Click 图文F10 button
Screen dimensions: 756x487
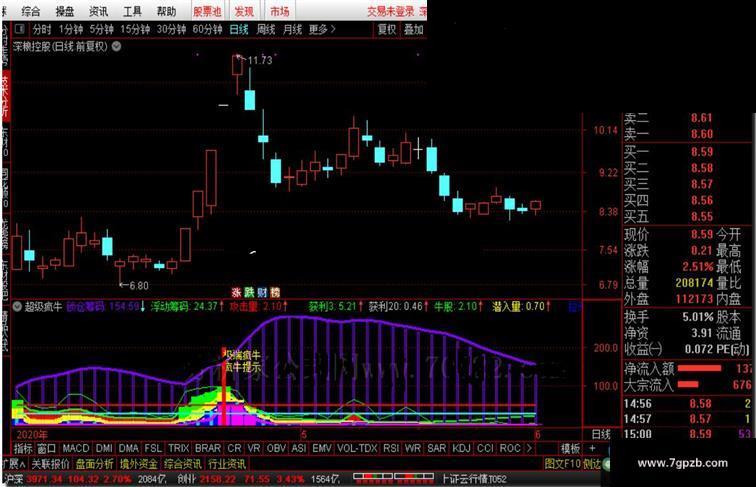coord(563,464)
